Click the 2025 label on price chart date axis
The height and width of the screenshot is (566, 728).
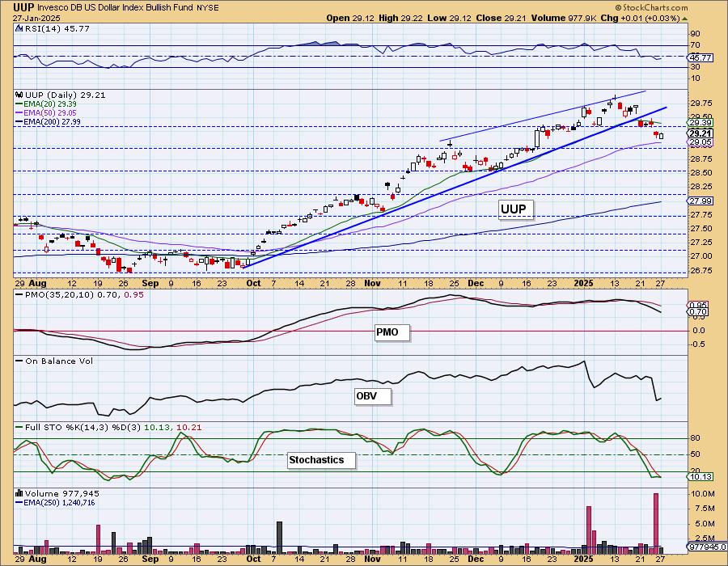click(583, 283)
